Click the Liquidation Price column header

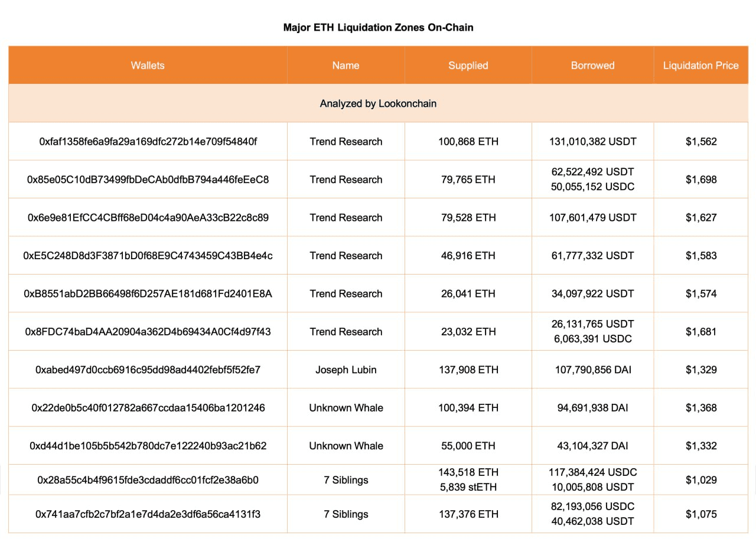tap(700, 65)
